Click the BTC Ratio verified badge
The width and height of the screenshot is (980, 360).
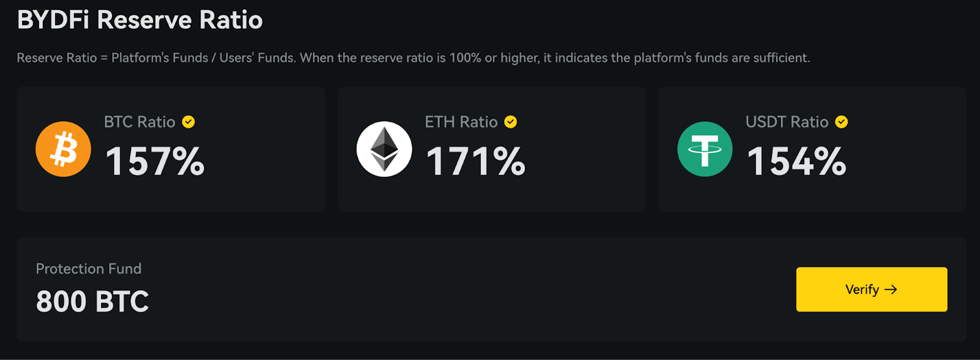[x=189, y=122]
